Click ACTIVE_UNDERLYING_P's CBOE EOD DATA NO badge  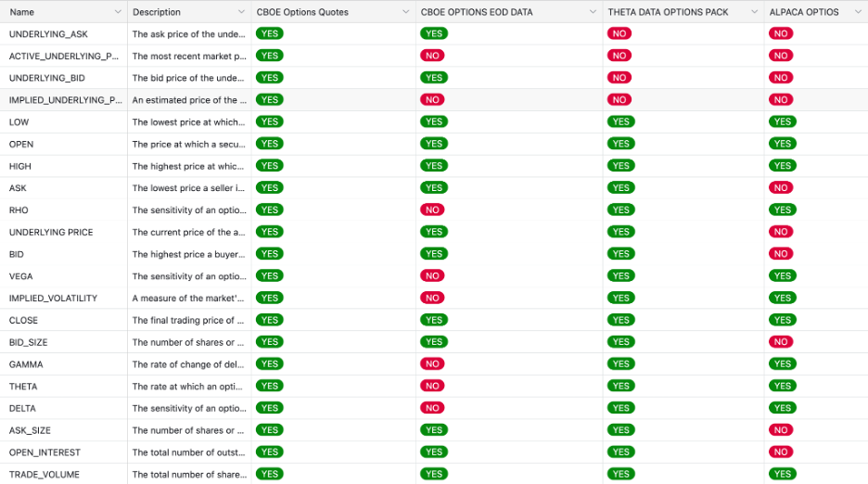coord(432,56)
